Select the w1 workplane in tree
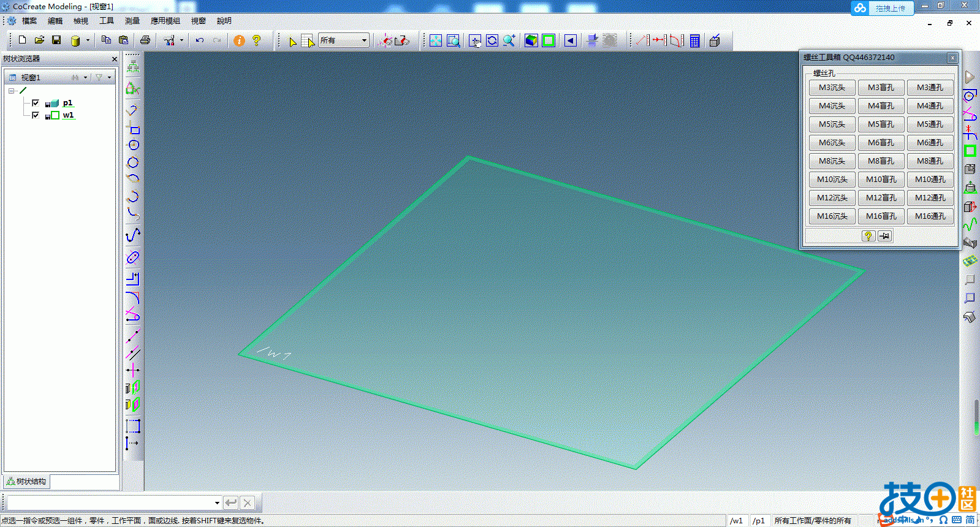Screen dimensions: 980x527 [68, 115]
